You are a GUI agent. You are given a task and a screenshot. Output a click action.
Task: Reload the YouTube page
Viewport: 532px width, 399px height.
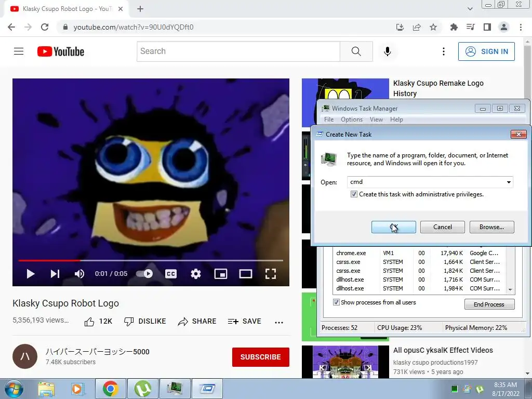(x=45, y=27)
